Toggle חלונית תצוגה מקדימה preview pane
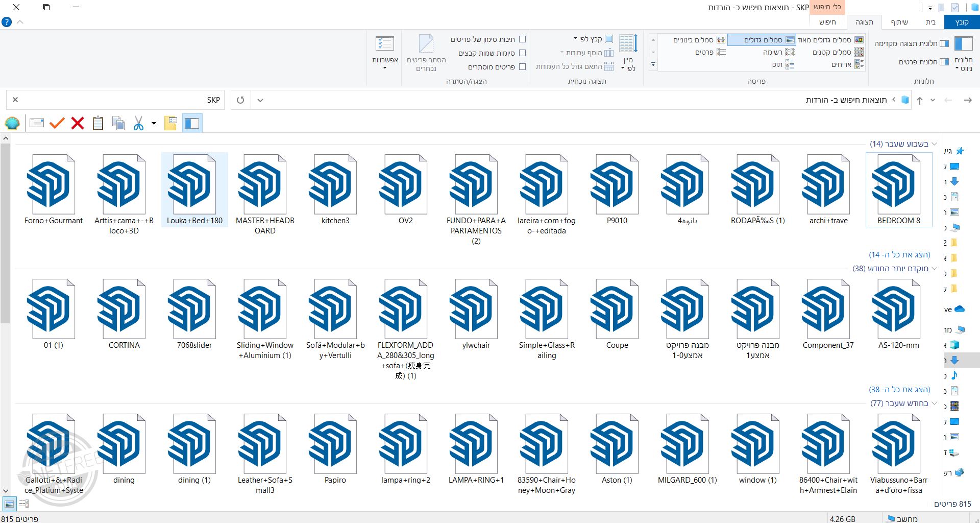Screen dimensions: 980x523 (912, 43)
